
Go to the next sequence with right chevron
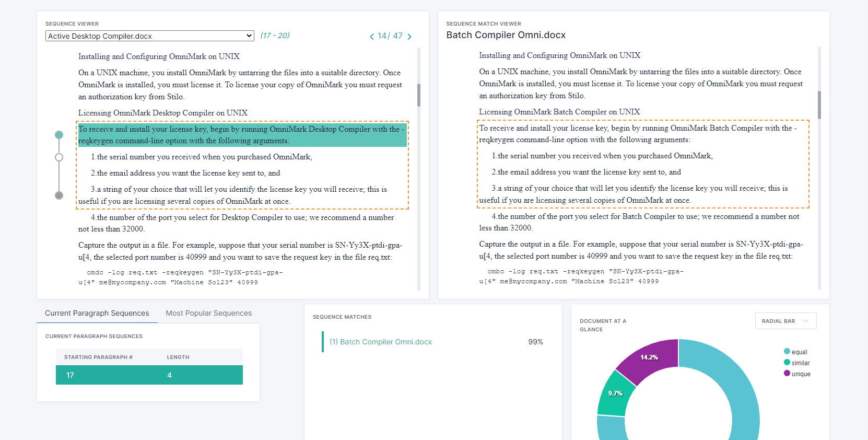tap(409, 37)
